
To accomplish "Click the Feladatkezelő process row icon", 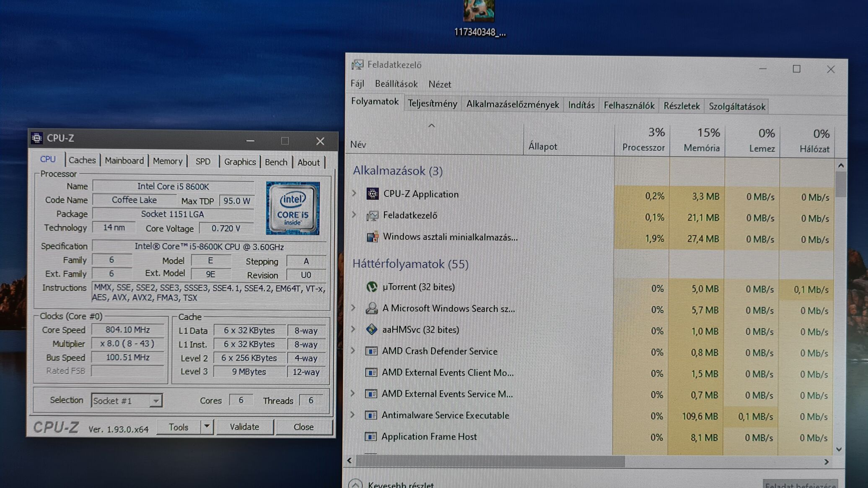I will point(372,215).
